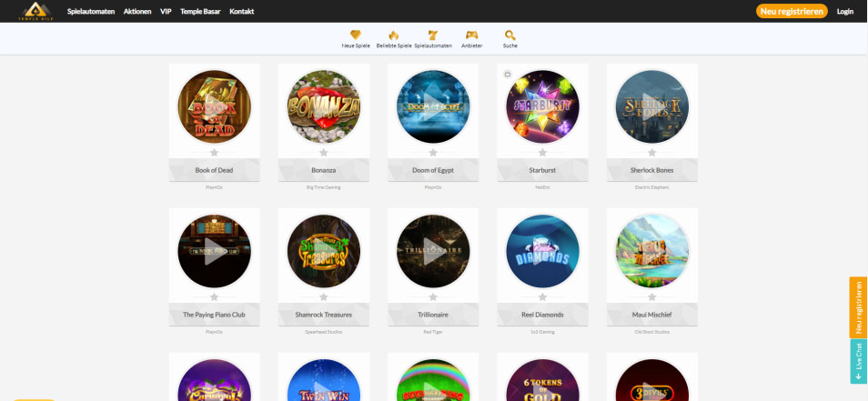Image resolution: width=868 pixels, height=401 pixels.
Task: Favorite Reel Diamonds star icon
Action: pos(542,297)
